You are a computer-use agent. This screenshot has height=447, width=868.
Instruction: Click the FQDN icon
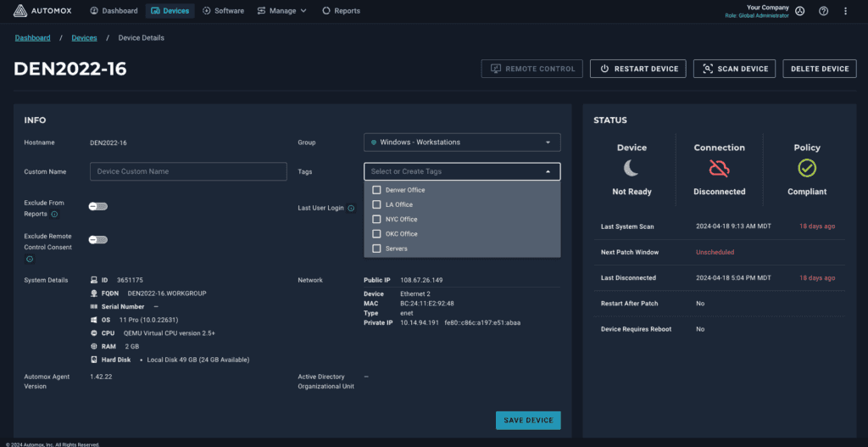[94, 293]
